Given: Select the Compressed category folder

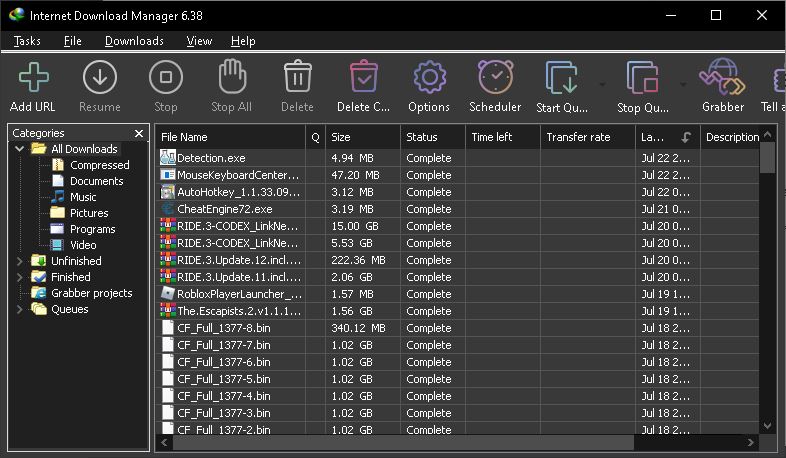Looking at the screenshot, I should [x=99, y=165].
